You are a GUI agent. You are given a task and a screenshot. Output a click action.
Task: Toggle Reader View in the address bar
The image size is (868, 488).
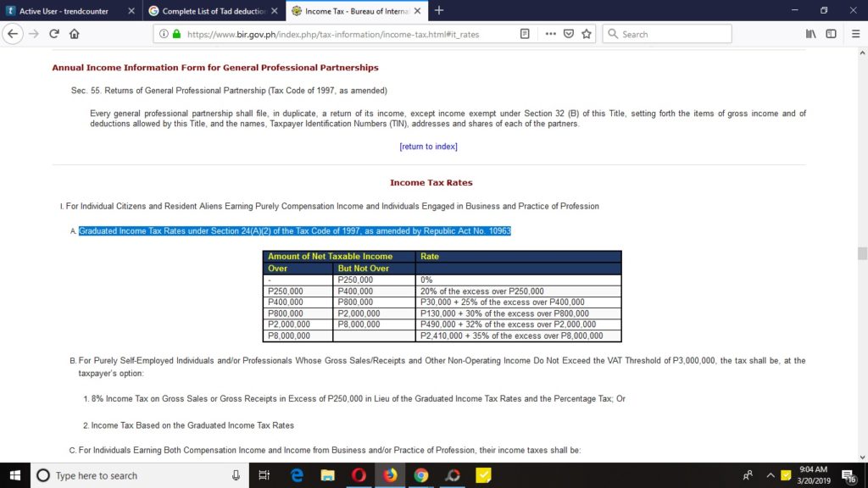[x=526, y=34]
